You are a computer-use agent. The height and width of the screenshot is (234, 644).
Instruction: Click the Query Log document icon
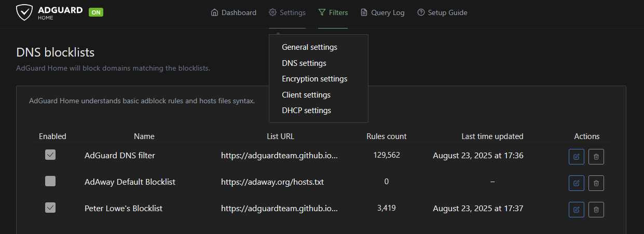click(x=364, y=12)
